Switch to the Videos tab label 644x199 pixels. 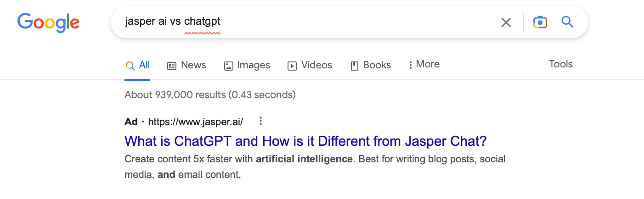[x=316, y=65]
